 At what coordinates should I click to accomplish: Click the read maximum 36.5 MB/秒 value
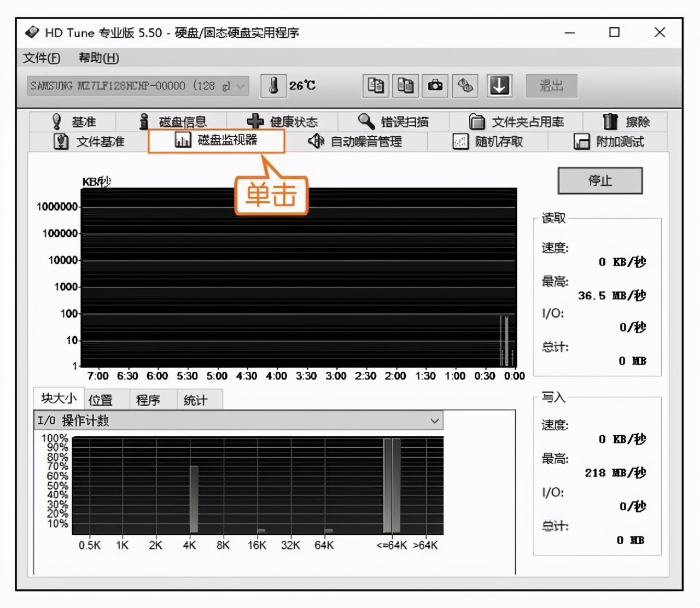pyautogui.click(x=612, y=296)
